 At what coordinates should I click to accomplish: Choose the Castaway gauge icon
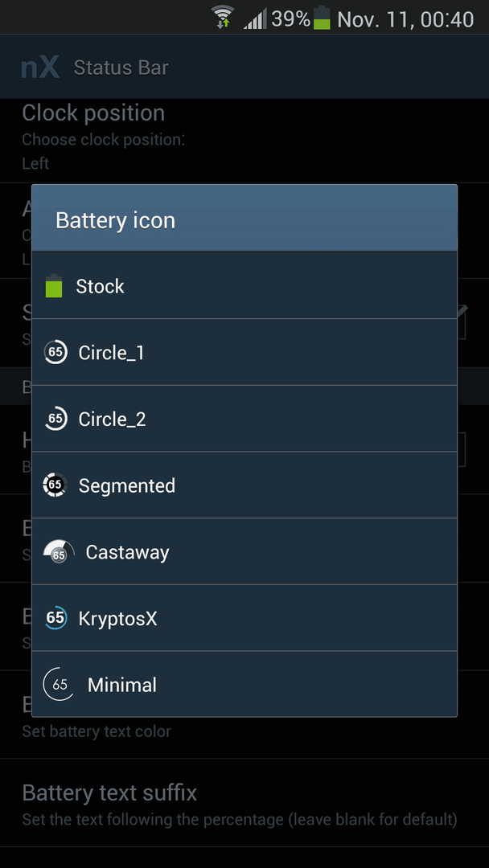coord(59,552)
